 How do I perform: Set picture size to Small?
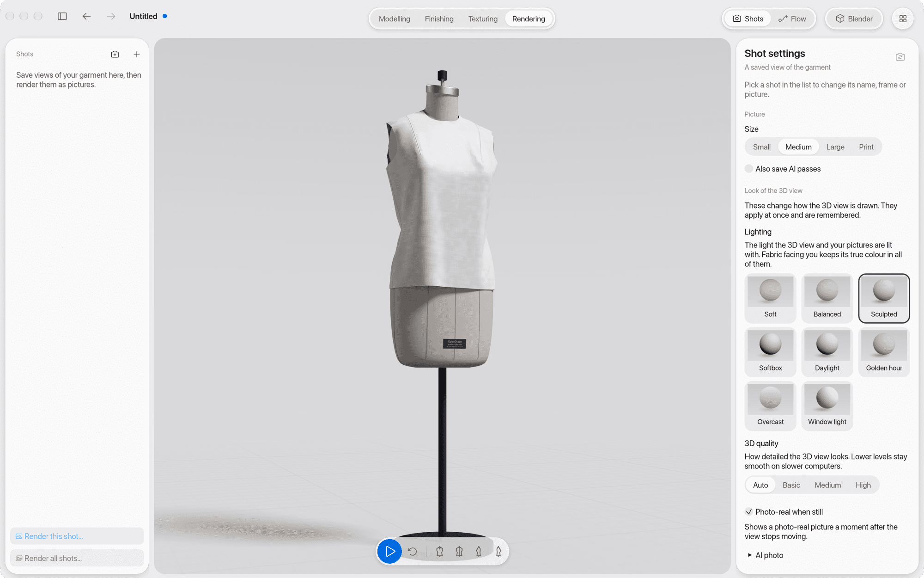[x=761, y=147]
